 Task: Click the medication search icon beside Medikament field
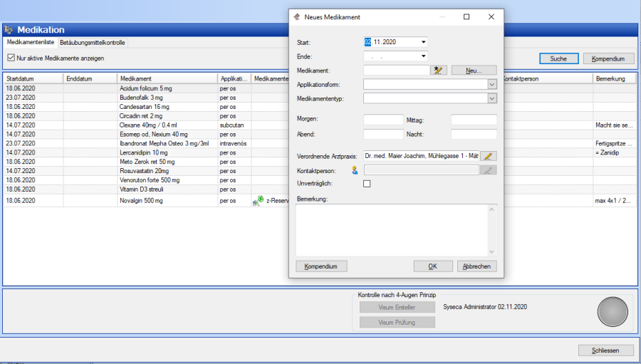[x=439, y=70]
